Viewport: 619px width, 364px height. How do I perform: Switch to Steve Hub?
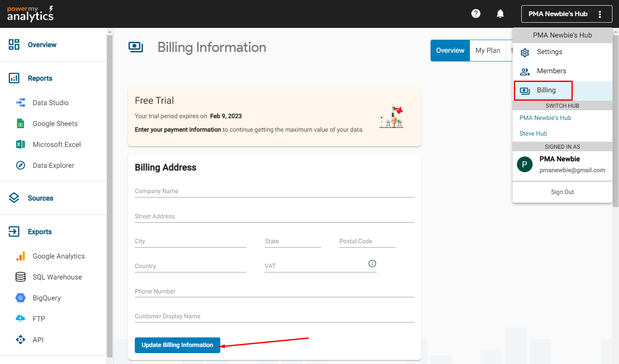(x=533, y=133)
